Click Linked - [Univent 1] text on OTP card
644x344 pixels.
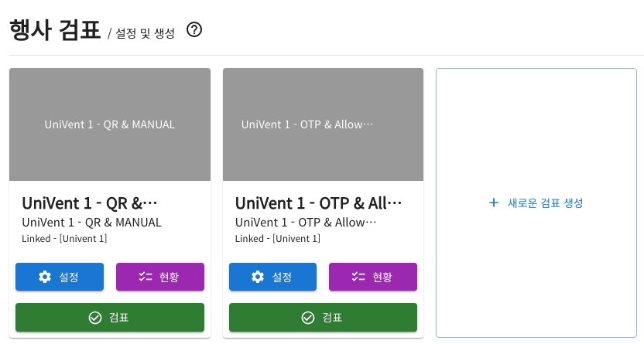click(x=279, y=238)
